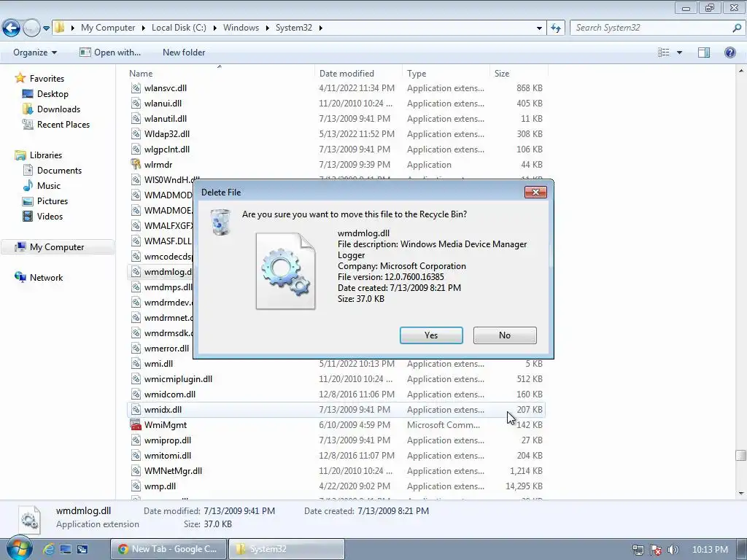This screenshot has height=560, width=747.
Task: Select Libraries in navigation pane
Action: tap(46, 155)
